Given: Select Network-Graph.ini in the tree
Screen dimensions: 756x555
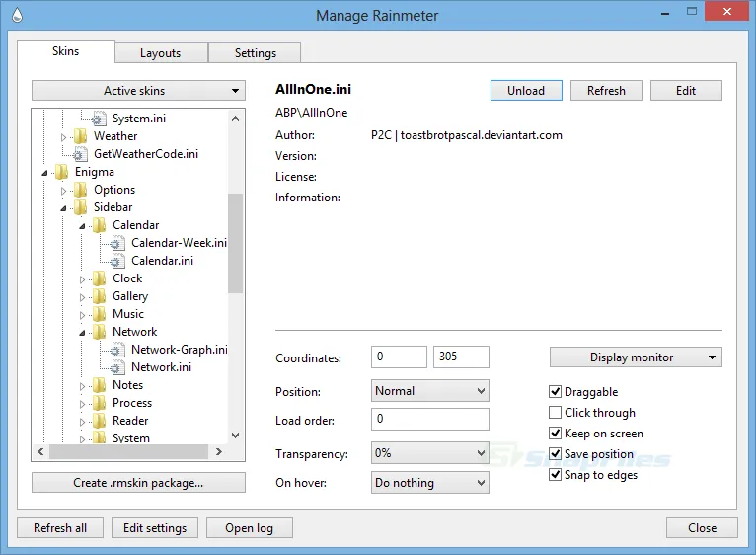Looking at the screenshot, I should click(x=180, y=350).
